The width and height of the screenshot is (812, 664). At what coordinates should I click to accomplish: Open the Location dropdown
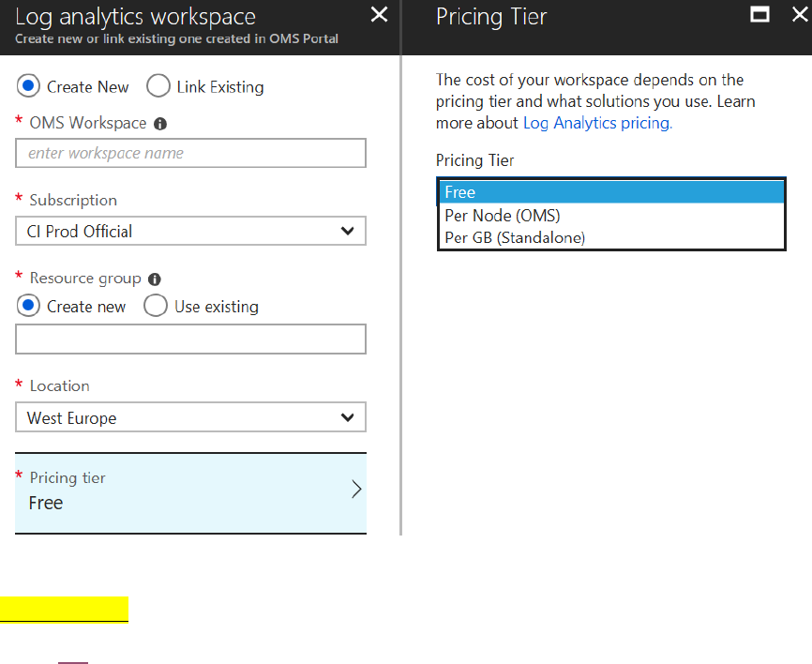pos(190,417)
